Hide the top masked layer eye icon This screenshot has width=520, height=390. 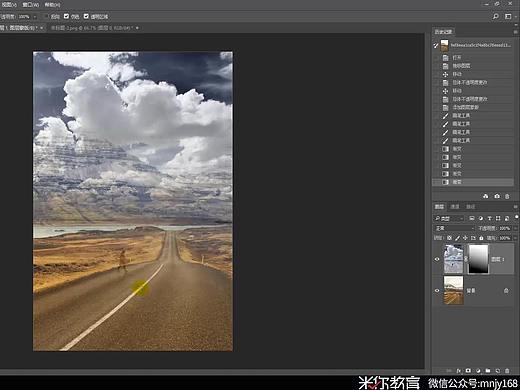[x=437, y=259]
